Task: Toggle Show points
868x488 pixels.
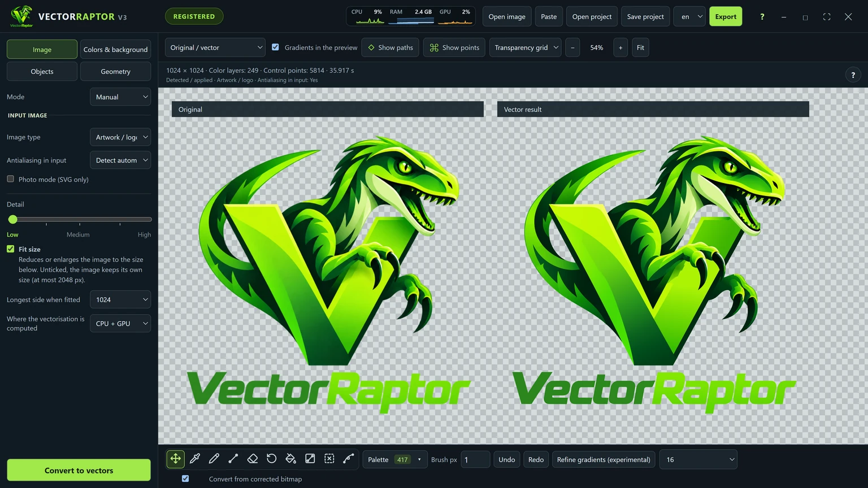Action: click(x=454, y=47)
